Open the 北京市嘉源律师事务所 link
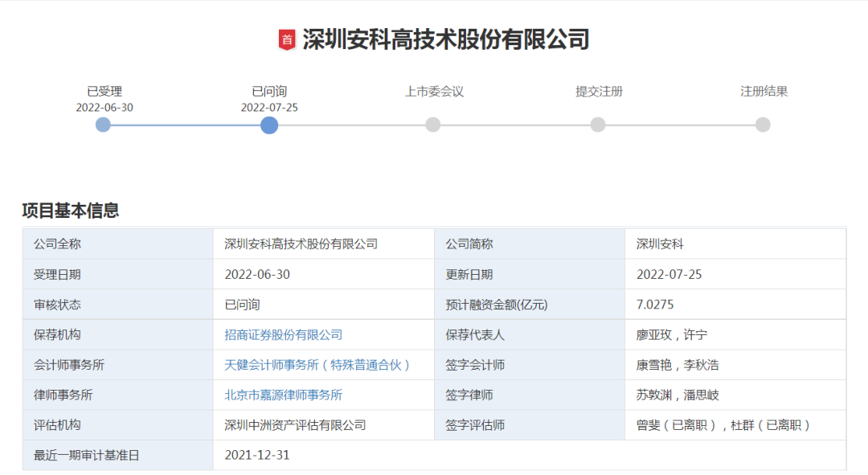This screenshot has width=868, height=475. [284, 395]
